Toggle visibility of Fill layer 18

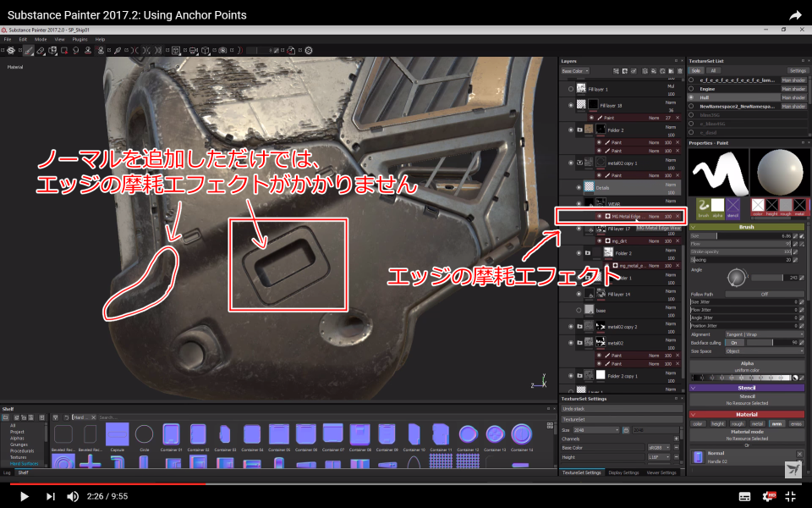(x=571, y=105)
